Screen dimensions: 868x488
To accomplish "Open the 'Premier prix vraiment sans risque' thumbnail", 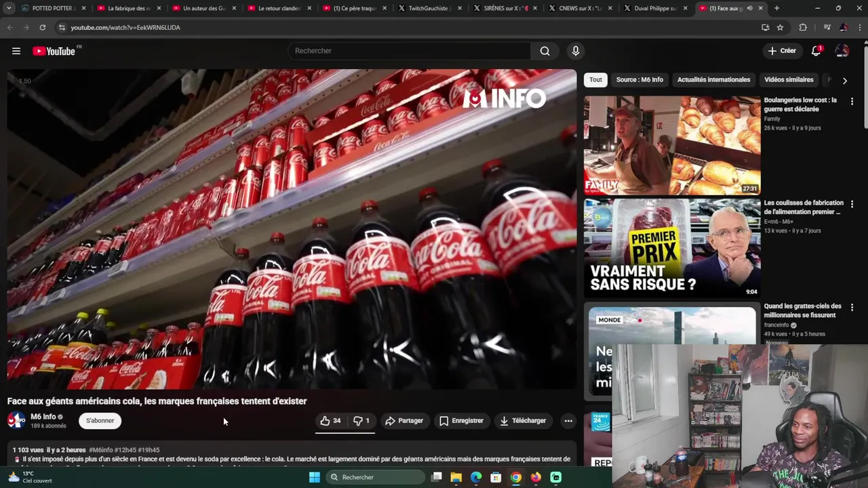I will pyautogui.click(x=672, y=248).
